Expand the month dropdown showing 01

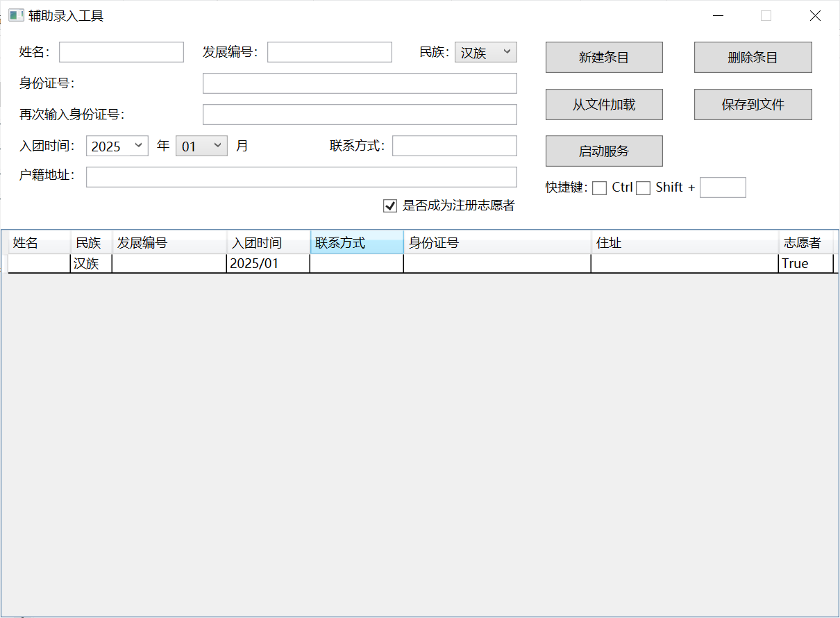tap(201, 146)
